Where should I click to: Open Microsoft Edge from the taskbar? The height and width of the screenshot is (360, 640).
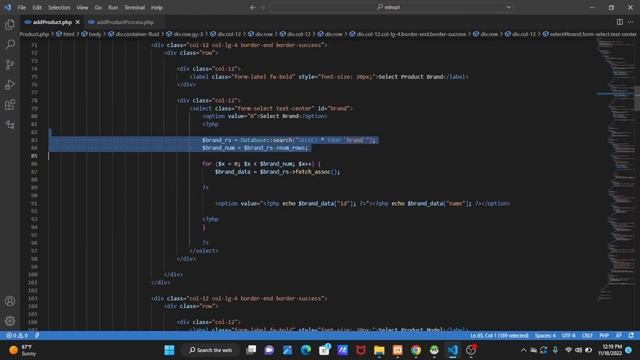tap(306, 350)
